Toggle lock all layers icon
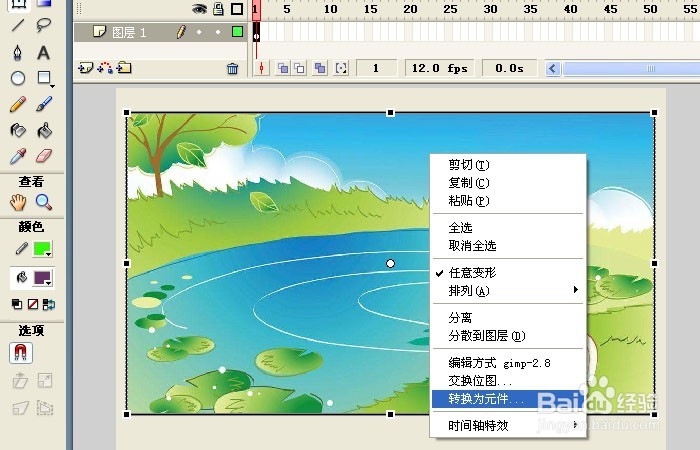Image resolution: width=700 pixels, height=450 pixels. [218, 8]
